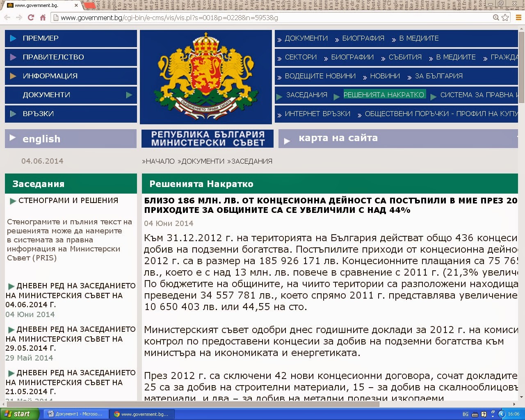Open the ПРАВИТЕЛСТВО menu item
Image resolution: width=525 pixels, height=420 pixels.
(x=53, y=57)
